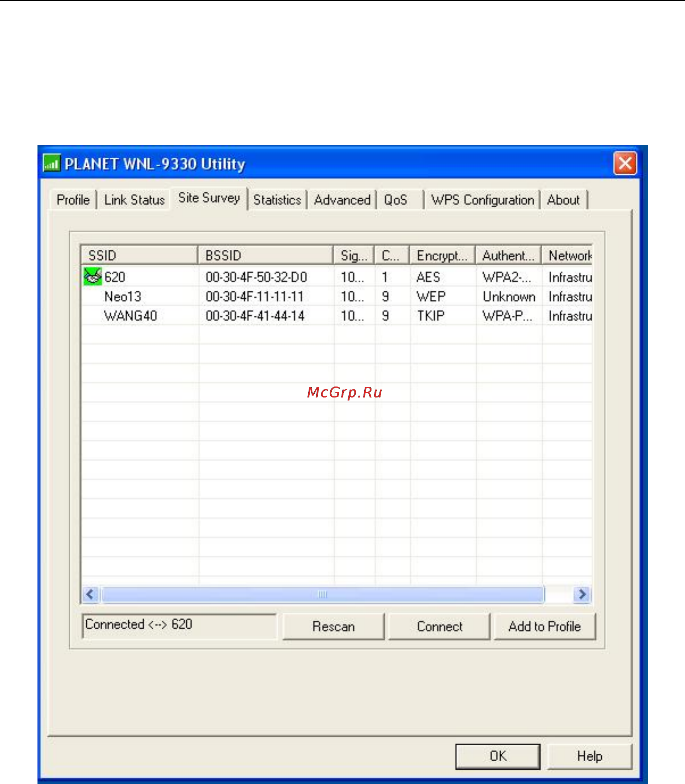The image size is (685, 784).
Task: Click the horizontal scrollbar right arrow
Action: point(582,594)
